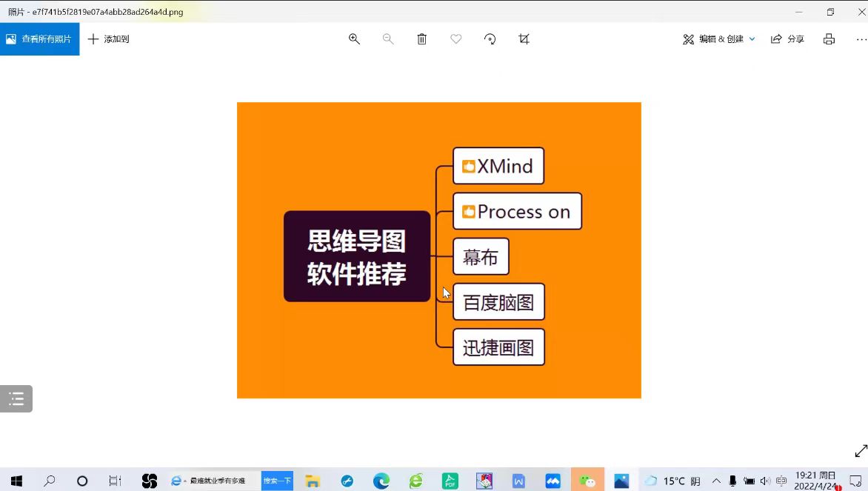Image resolution: width=868 pixels, height=491 pixels.
Task: Open the four-petal swirl app on taskbar
Action: click(x=150, y=481)
